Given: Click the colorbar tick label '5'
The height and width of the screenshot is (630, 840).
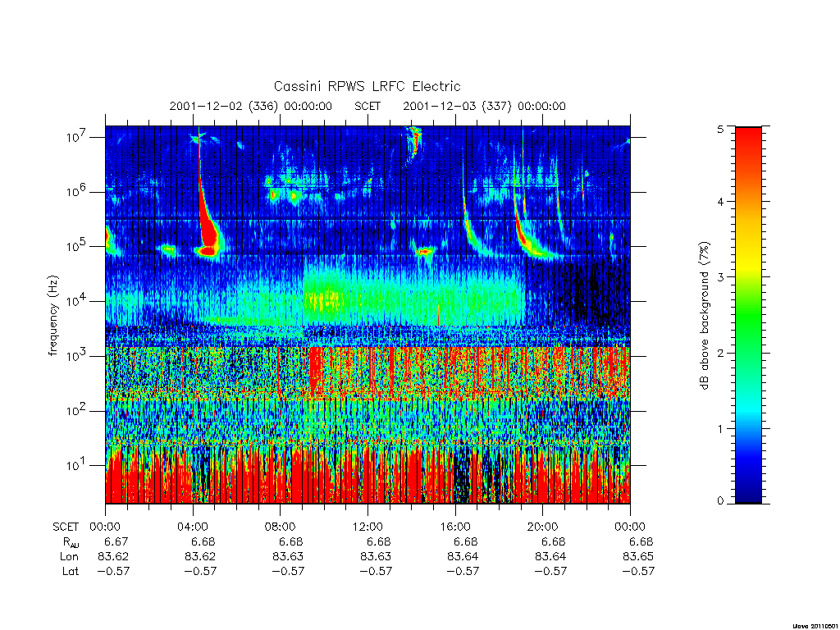Looking at the screenshot, I should click(720, 129).
